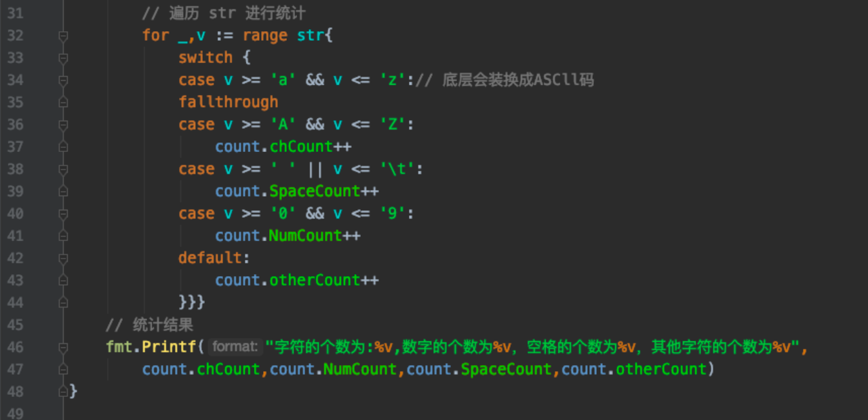Click line number 45 in the gutter
This screenshot has width=868, height=420.
(x=15, y=325)
